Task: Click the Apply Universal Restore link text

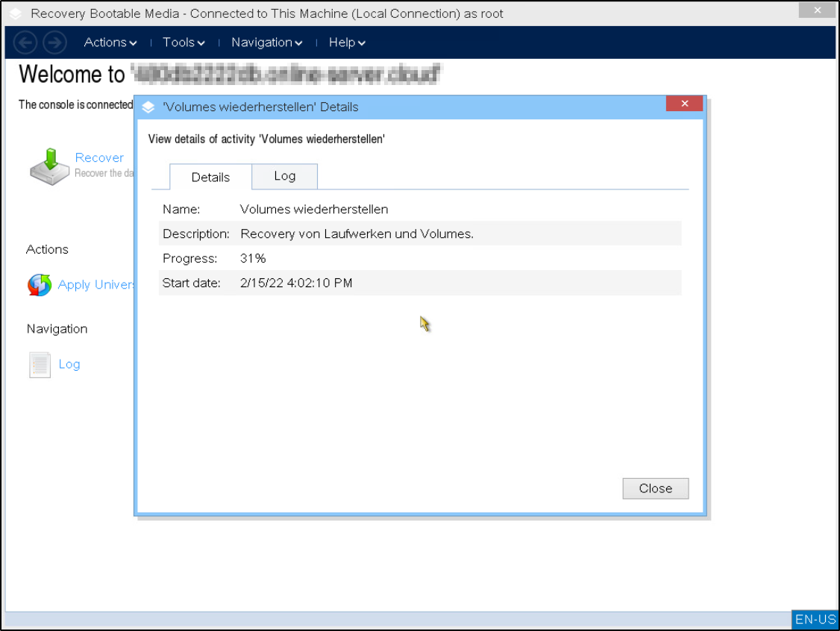Action: coord(96,285)
